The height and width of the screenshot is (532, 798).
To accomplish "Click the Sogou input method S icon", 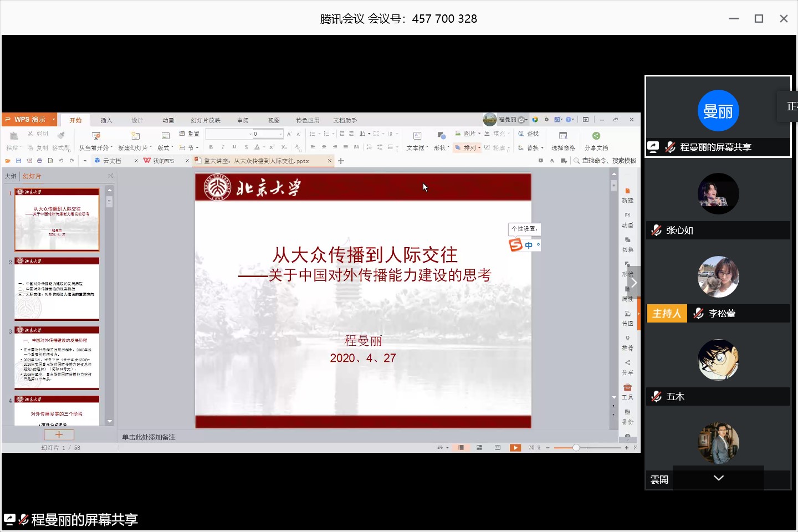I will click(x=516, y=244).
